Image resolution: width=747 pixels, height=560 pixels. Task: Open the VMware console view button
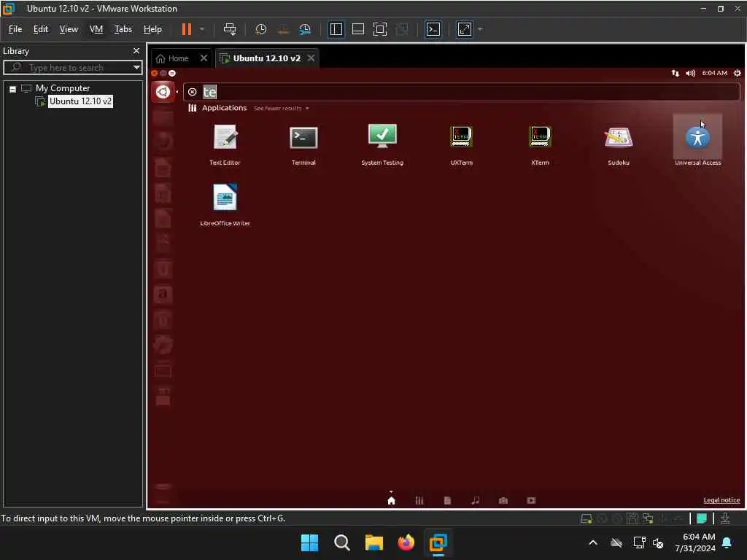click(x=433, y=29)
